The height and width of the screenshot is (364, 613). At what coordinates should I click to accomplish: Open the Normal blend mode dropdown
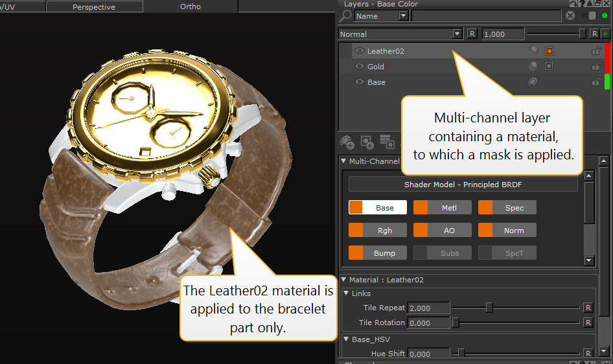[457, 34]
